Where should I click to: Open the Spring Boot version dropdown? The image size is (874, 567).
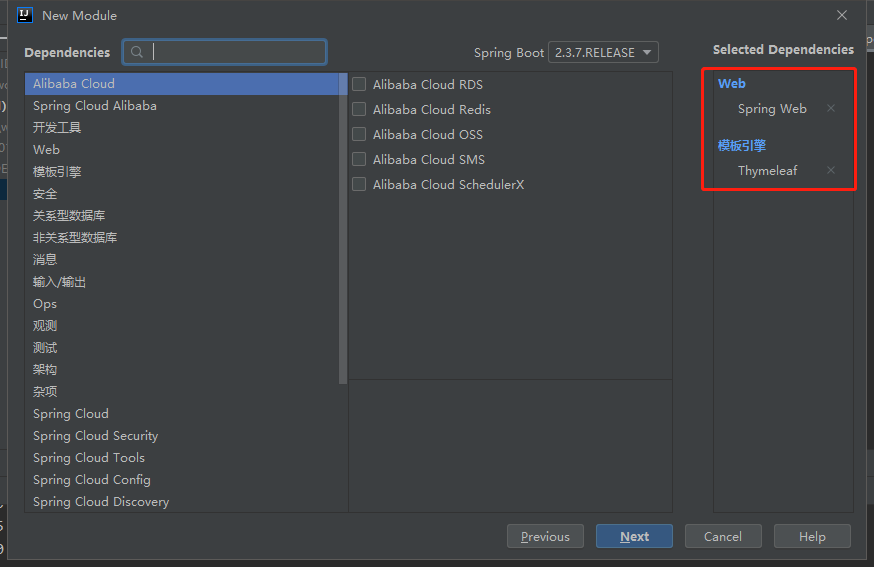click(x=603, y=52)
